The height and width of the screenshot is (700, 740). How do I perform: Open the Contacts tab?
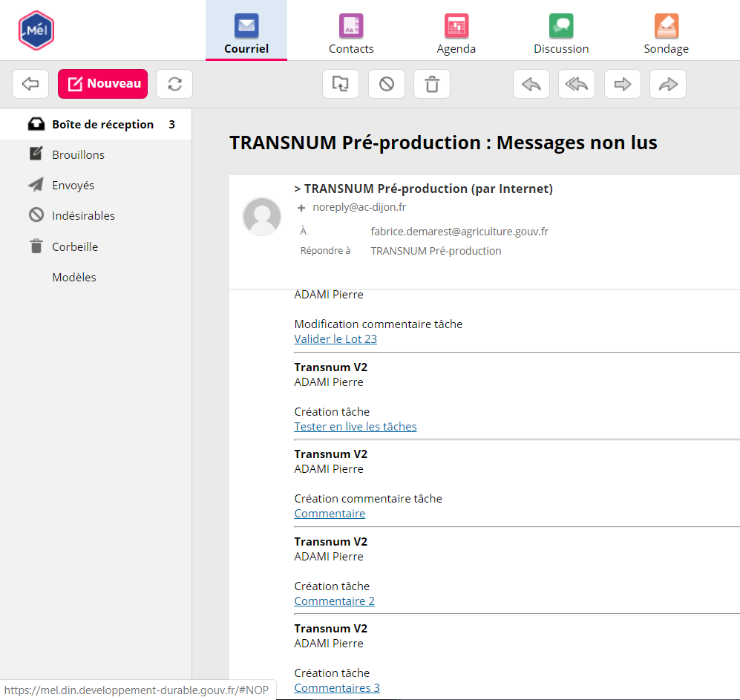(x=351, y=35)
